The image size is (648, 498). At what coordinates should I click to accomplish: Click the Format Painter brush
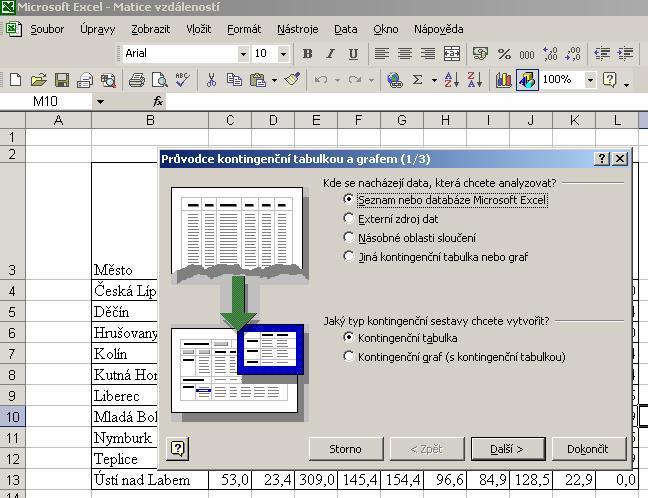coord(292,80)
